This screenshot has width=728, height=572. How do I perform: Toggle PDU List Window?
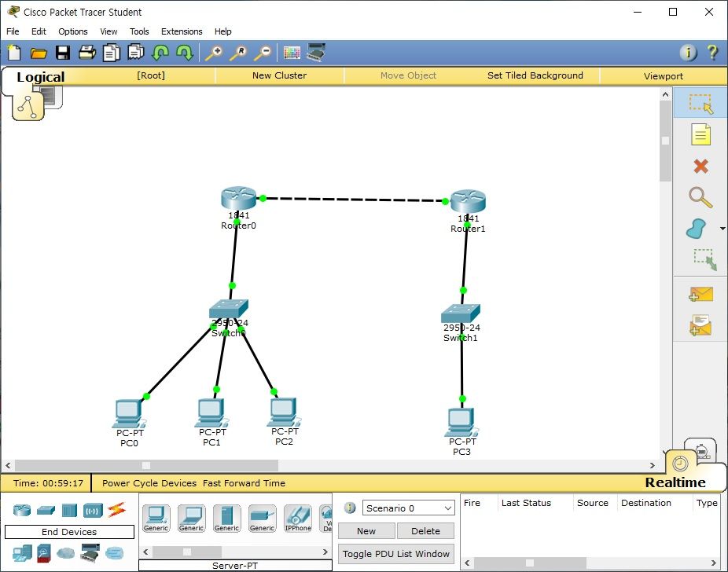[396, 554]
